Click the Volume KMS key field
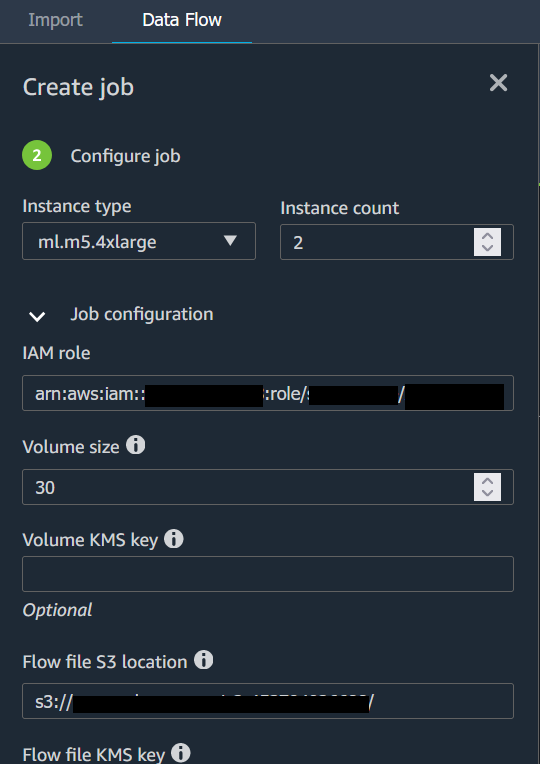This screenshot has width=540, height=764. [x=268, y=574]
